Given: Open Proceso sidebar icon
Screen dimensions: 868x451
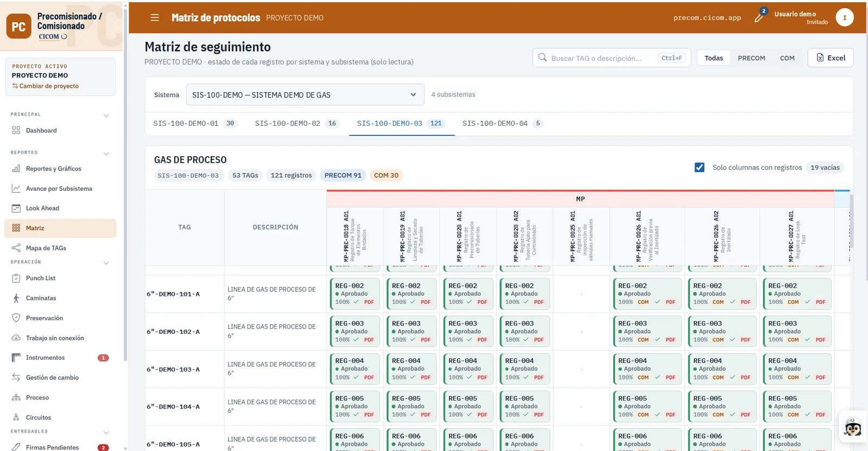Looking at the screenshot, I should (x=16, y=397).
